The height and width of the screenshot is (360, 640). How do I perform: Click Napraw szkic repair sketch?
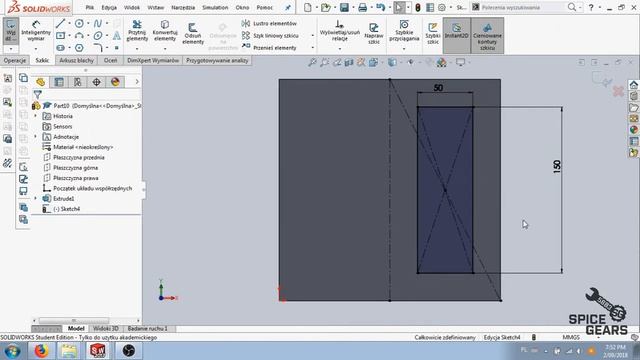click(373, 33)
